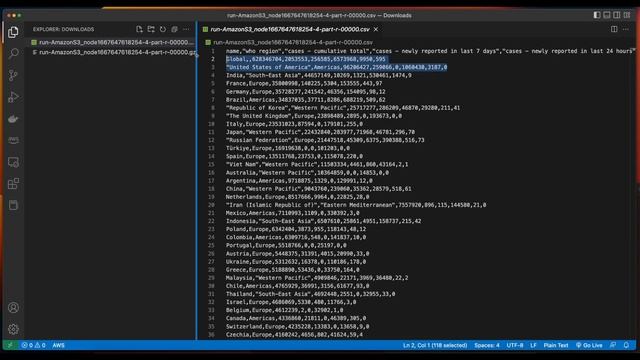Create a new folder in Explorer
The width and height of the screenshot is (640, 360).
tap(151, 29)
